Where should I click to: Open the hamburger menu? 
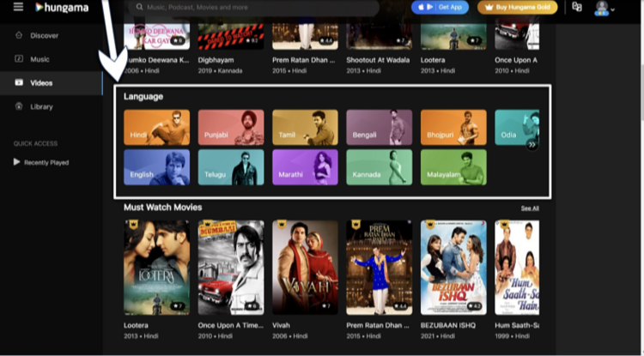(18, 7)
